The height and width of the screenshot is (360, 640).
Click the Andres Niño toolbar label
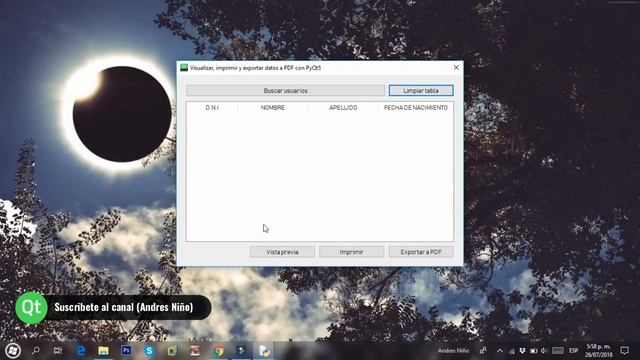point(453,351)
